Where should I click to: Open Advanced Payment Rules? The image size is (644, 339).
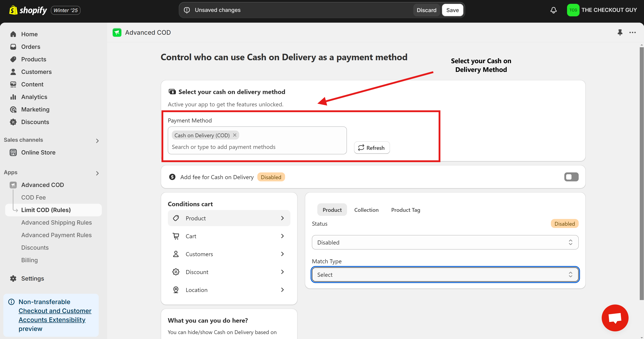click(x=56, y=235)
